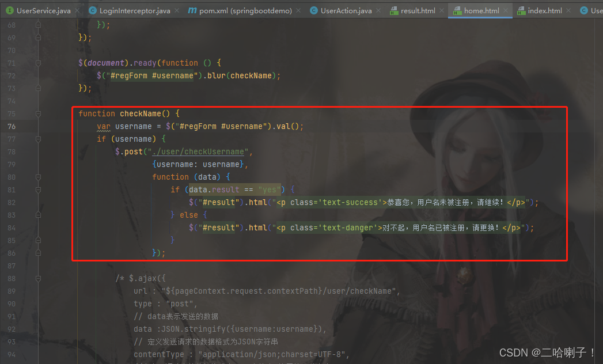Viewport: 603px width, 364px height.
Task: Collapse the commented $.ajax block at line 88
Action: click(x=38, y=278)
